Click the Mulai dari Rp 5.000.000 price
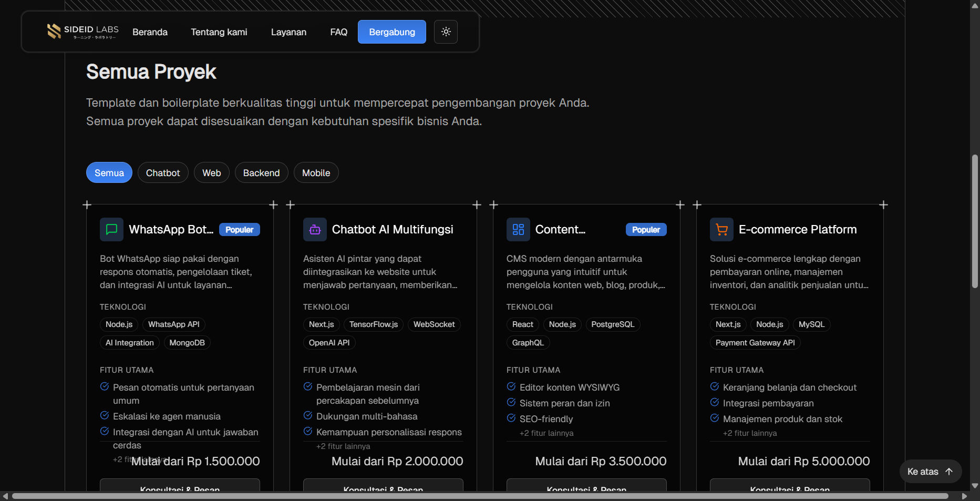The height and width of the screenshot is (501, 980). pos(804,461)
